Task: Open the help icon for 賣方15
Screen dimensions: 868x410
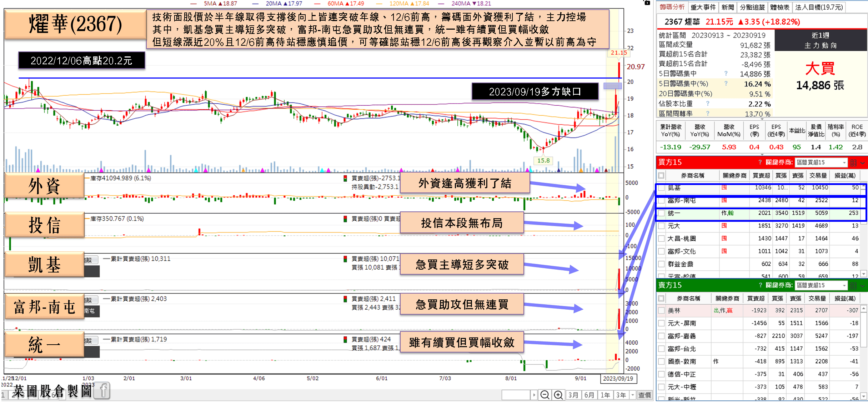Action: pyautogui.click(x=760, y=285)
